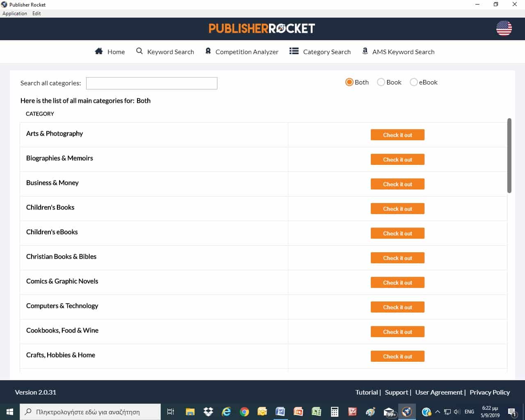View the Privacy Policy

[490, 392]
